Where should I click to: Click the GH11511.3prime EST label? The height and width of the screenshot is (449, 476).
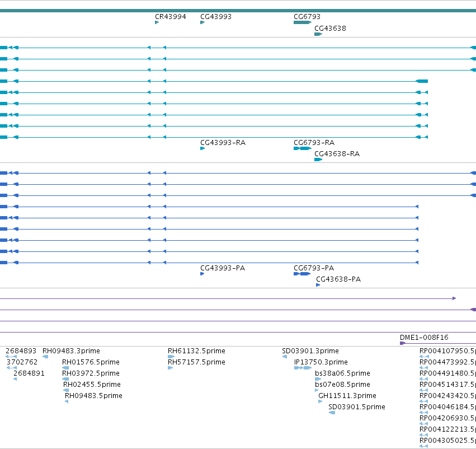point(347,396)
